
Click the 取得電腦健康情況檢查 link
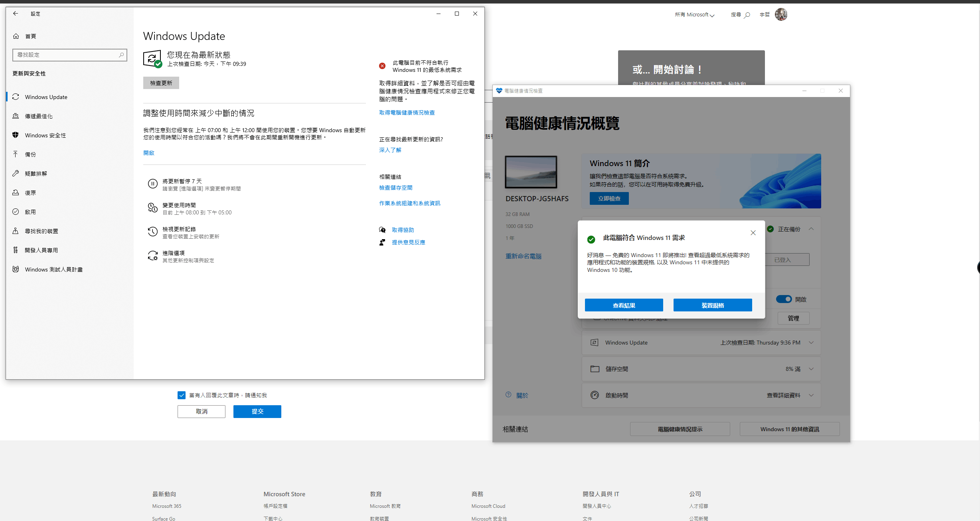point(407,113)
